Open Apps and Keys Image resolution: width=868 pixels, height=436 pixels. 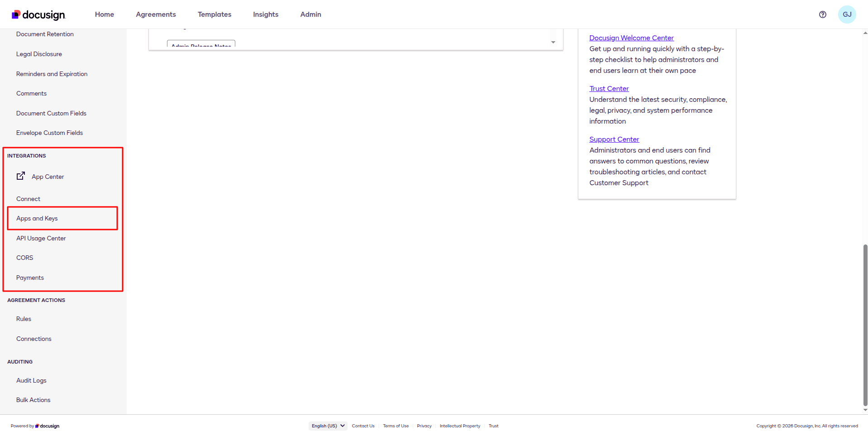[x=37, y=218]
